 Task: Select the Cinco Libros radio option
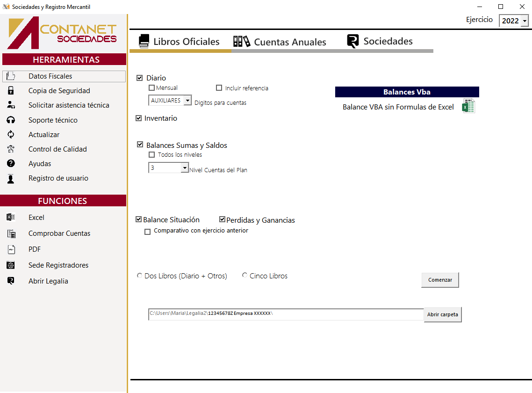tap(244, 275)
